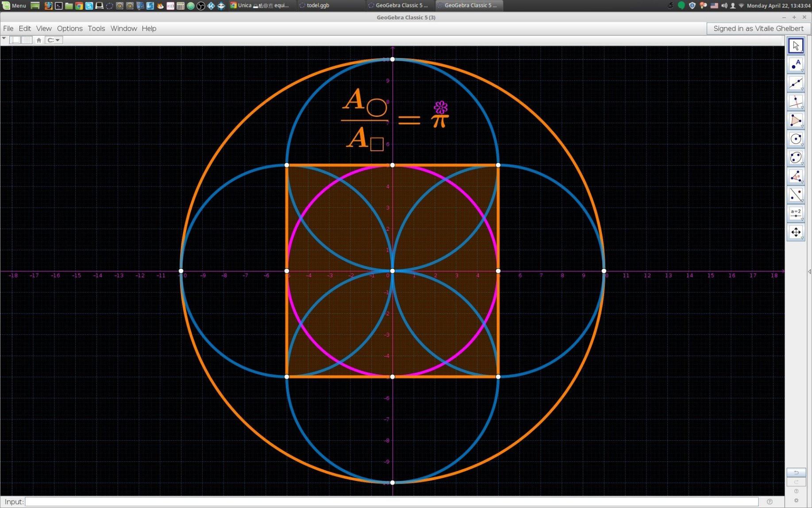Collapse the style bar triangle
This screenshot has height=508, width=812.
coord(4,39)
